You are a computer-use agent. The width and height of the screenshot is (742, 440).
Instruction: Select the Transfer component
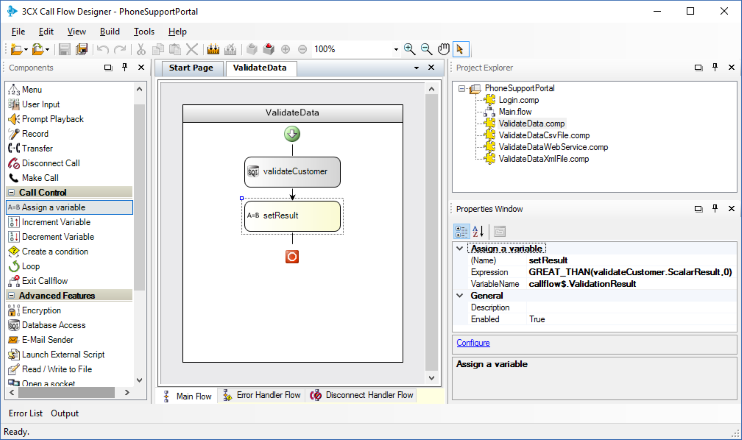[30, 149]
